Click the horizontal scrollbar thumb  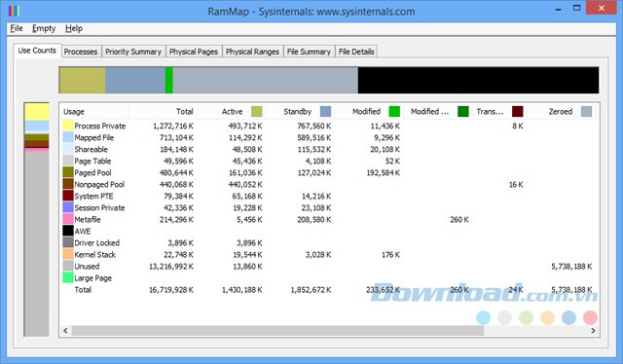[x=277, y=331]
